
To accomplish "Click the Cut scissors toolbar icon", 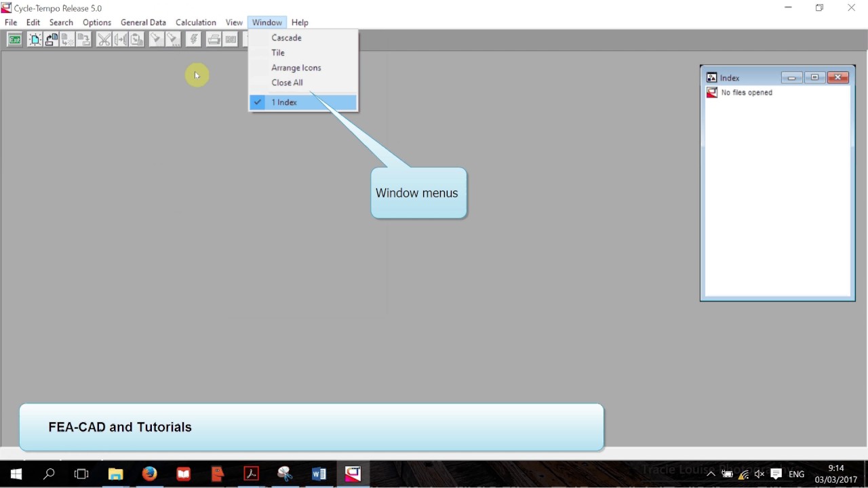I will pos(104,39).
